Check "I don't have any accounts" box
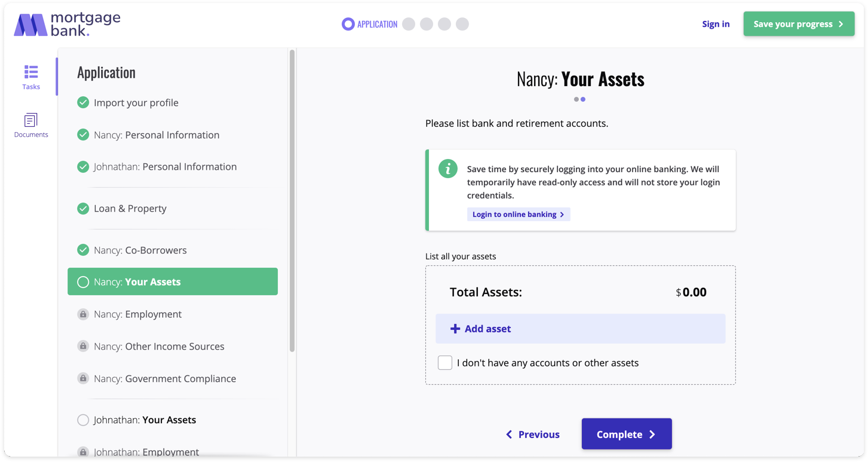 tap(445, 363)
